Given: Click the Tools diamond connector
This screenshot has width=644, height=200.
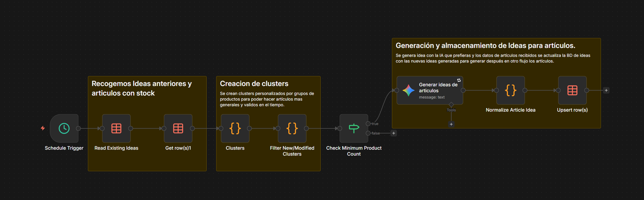Looking at the screenshot, I should click(x=451, y=105).
